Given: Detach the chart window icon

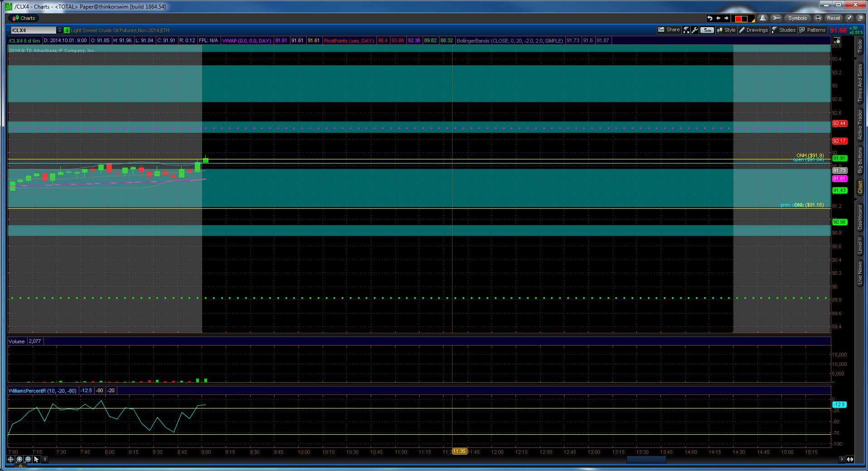Looking at the screenshot, I should pos(860,18).
